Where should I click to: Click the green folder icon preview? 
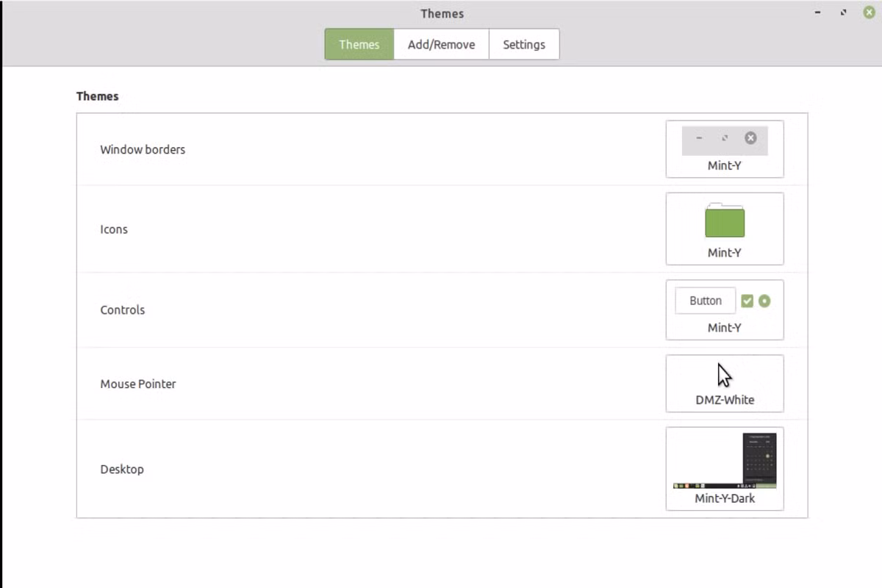(725, 220)
